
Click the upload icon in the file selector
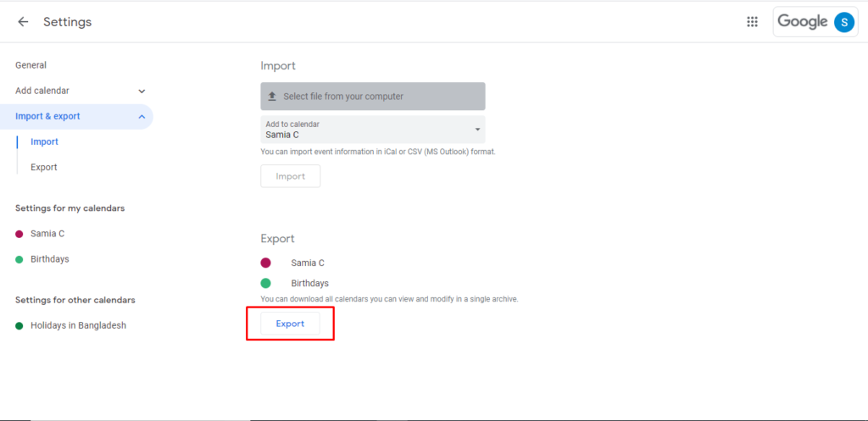click(x=272, y=97)
